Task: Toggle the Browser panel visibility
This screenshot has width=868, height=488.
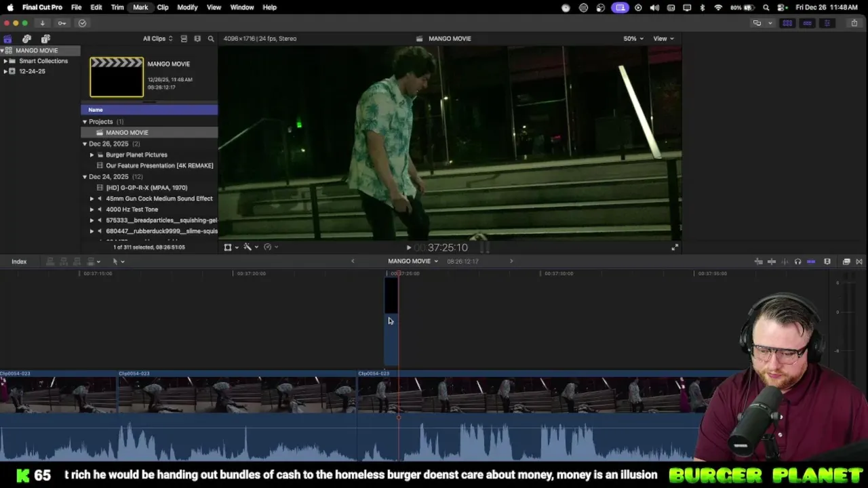Action: (x=787, y=23)
